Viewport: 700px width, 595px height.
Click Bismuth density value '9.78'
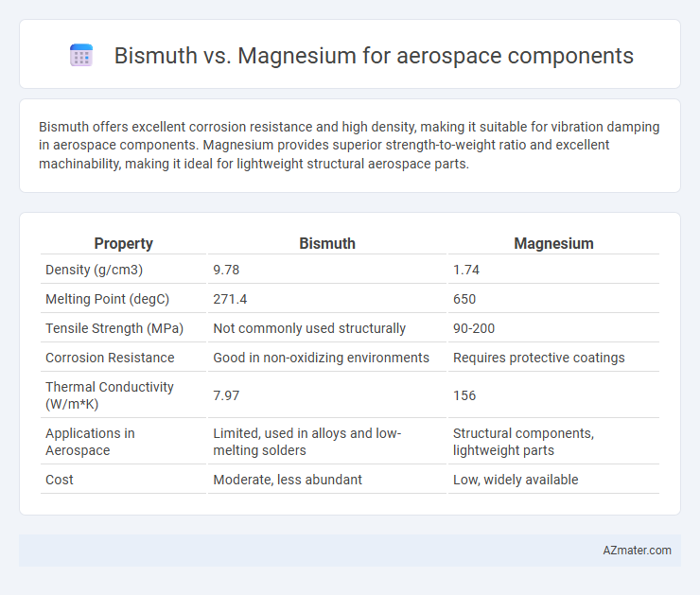(x=226, y=270)
